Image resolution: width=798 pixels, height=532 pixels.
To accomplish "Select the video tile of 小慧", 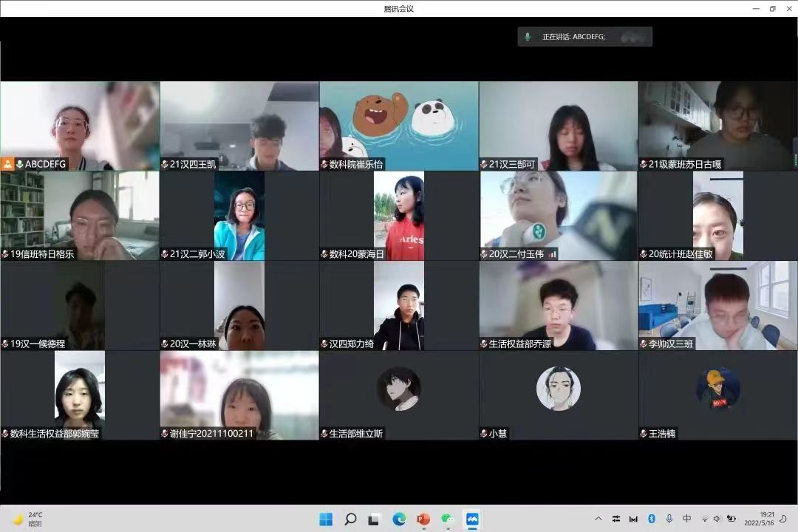I will [558, 395].
